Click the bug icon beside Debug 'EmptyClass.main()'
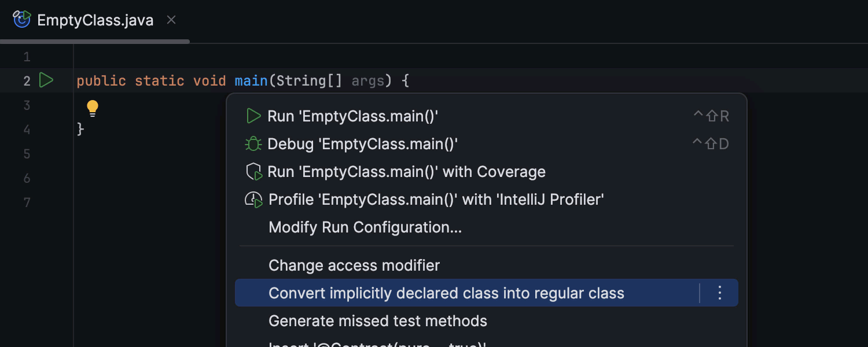This screenshot has width=868, height=347. click(x=253, y=144)
